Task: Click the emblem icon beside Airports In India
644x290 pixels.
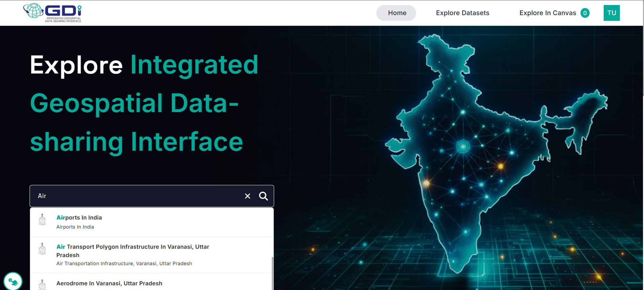Action: [42, 220]
